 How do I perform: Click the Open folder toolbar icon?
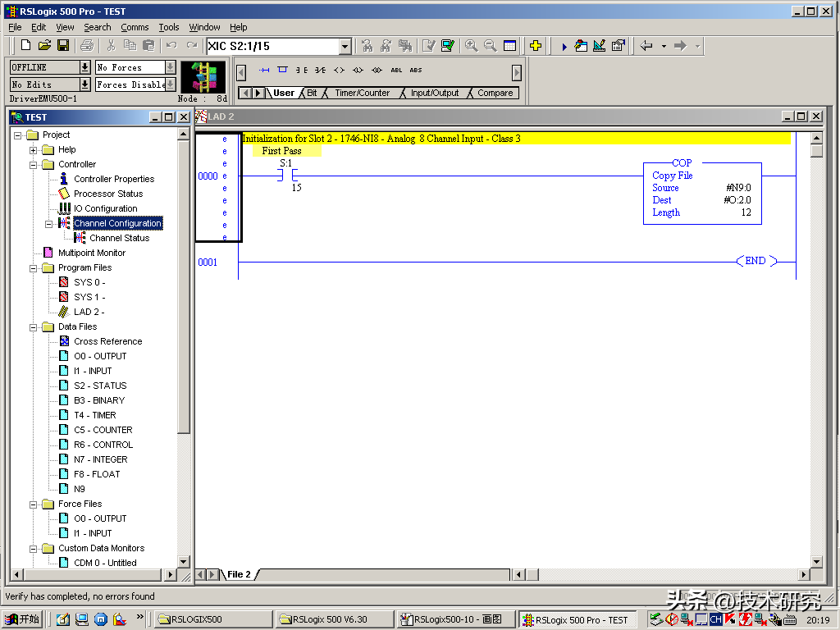tap(44, 46)
